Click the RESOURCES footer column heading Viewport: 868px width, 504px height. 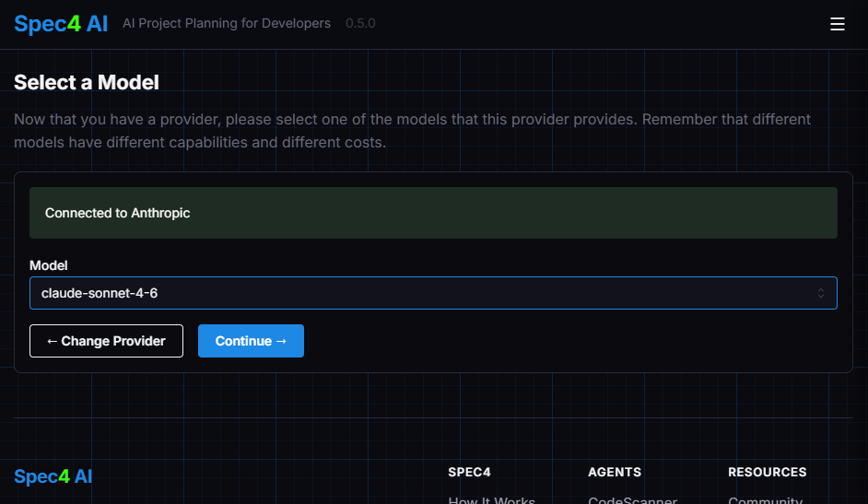point(768,472)
